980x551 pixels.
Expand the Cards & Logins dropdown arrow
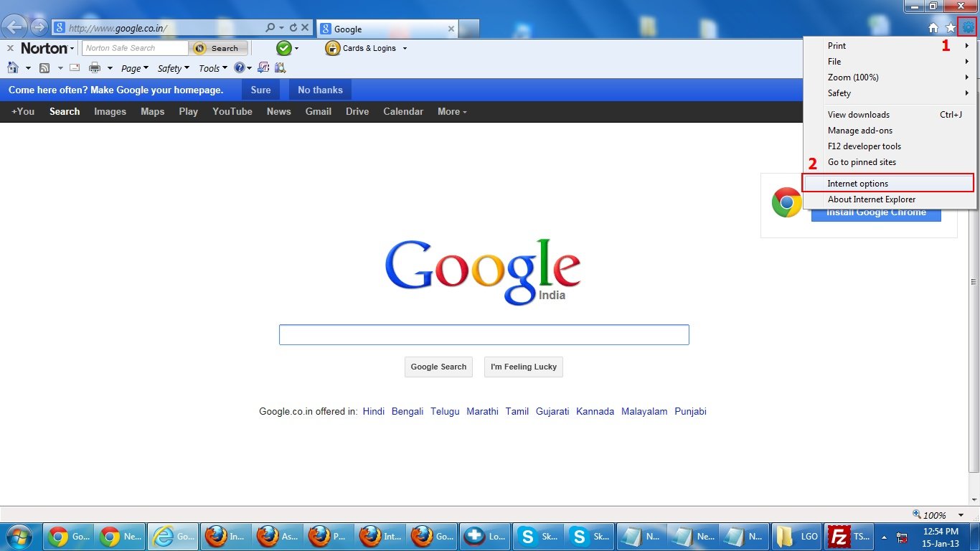(405, 49)
